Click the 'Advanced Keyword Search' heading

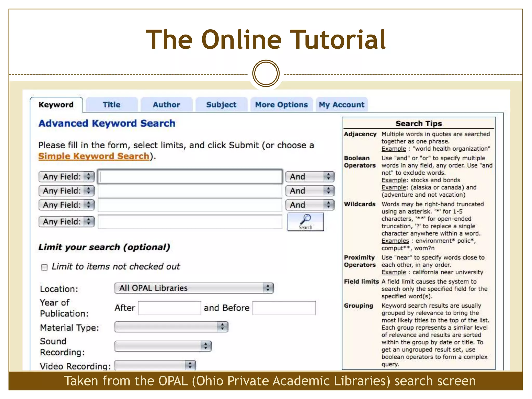click(107, 123)
